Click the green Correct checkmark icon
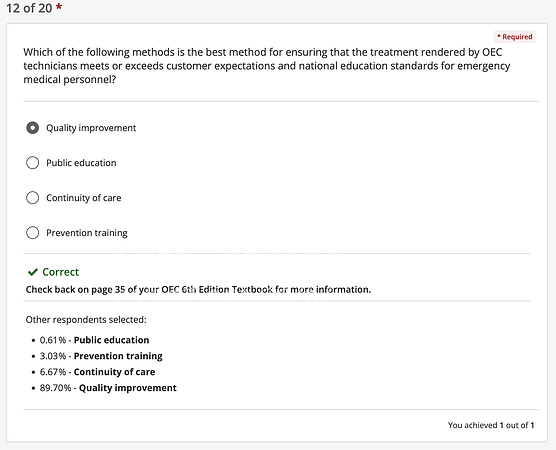The image size is (556, 450). (x=33, y=272)
